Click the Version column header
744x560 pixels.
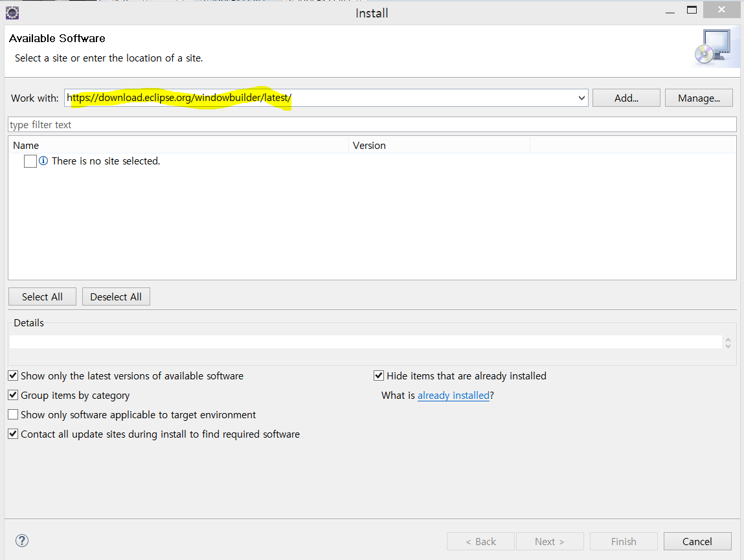pyautogui.click(x=440, y=145)
